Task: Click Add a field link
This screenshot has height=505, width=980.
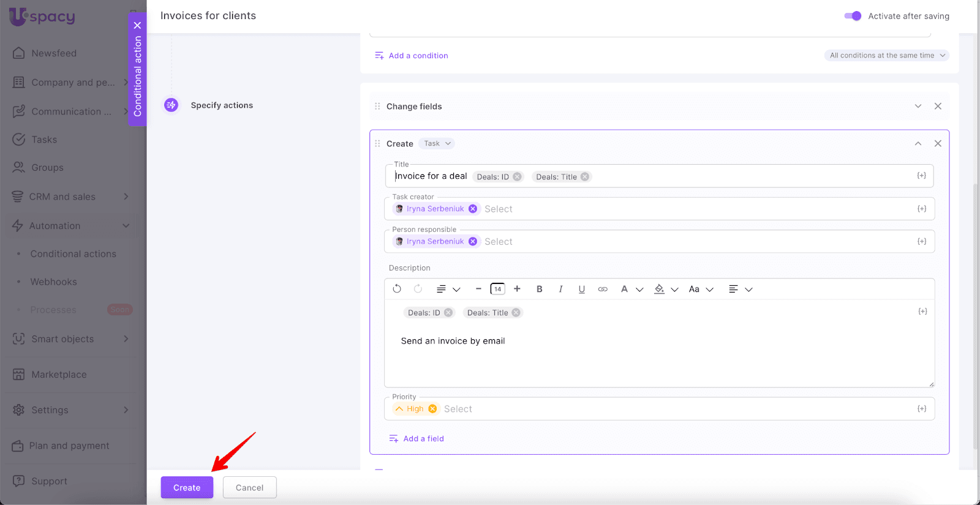Action: tap(423, 439)
